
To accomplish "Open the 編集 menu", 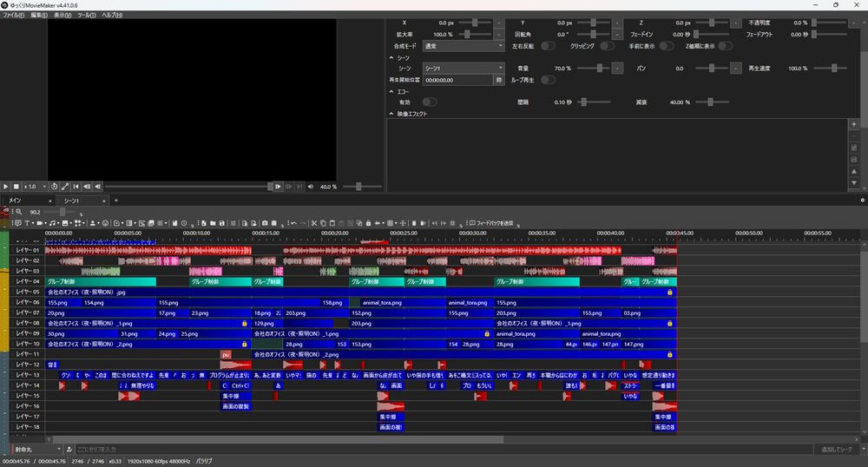I will click(x=39, y=15).
